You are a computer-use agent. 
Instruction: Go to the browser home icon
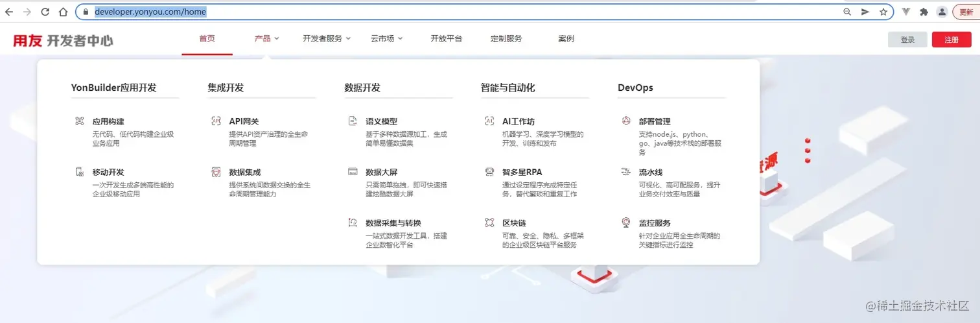pyautogui.click(x=63, y=12)
